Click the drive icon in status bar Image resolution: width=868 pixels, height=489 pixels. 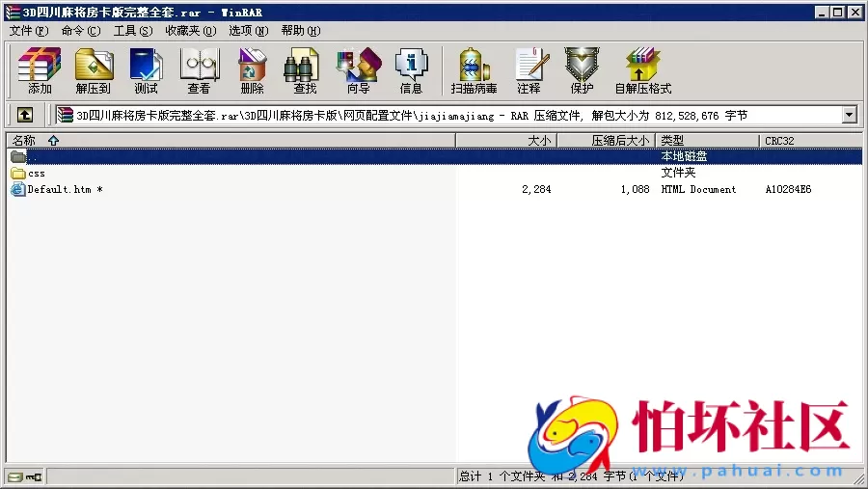click(x=15, y=476)
